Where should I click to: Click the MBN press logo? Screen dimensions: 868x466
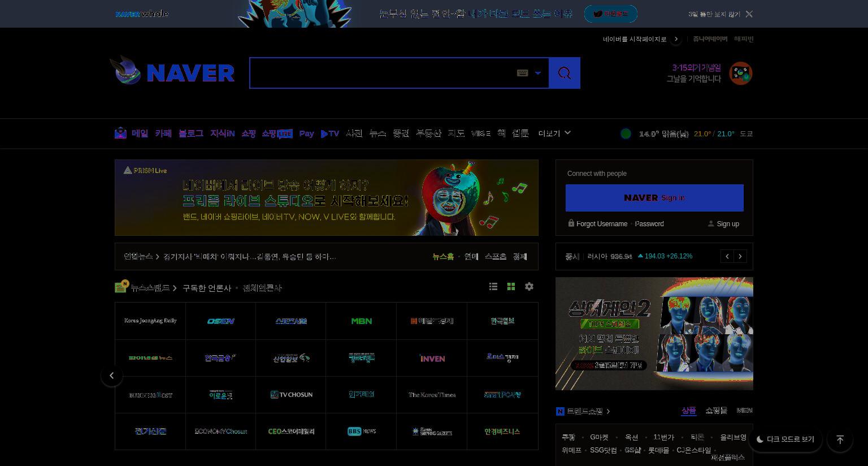point(362,321)
